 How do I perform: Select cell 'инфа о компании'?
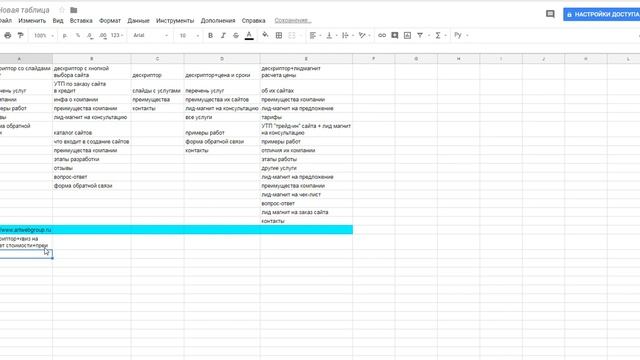tap(92, 100)
